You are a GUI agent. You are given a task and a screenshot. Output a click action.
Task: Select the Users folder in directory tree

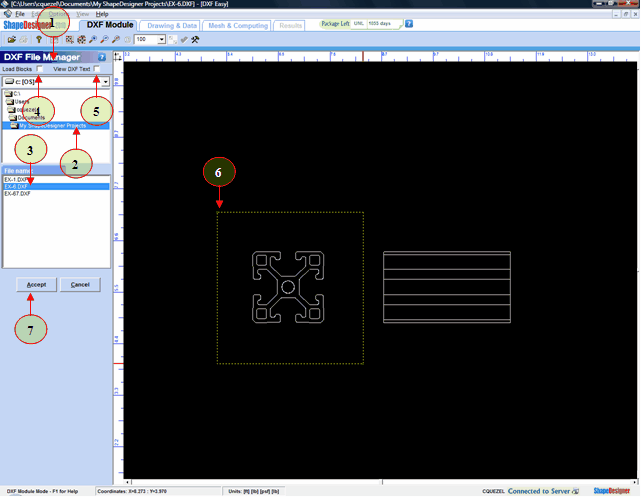point(18,101)
